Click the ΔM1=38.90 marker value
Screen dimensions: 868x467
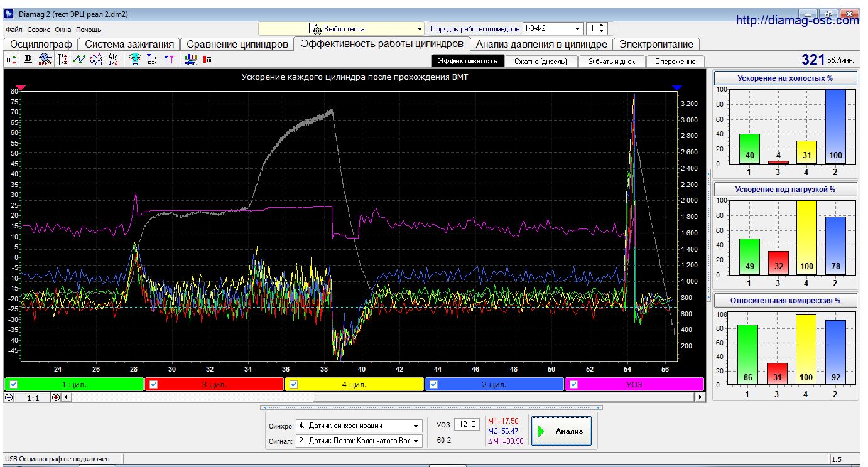[x=506, y=441]
